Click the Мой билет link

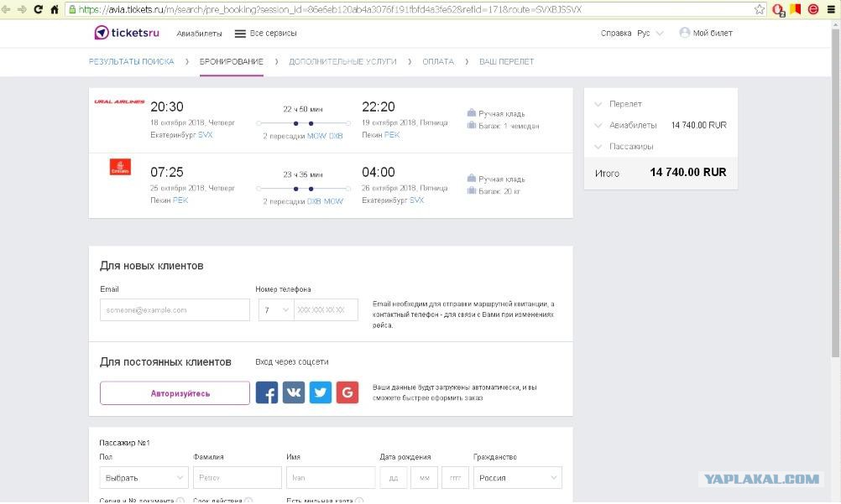point(713,34)
